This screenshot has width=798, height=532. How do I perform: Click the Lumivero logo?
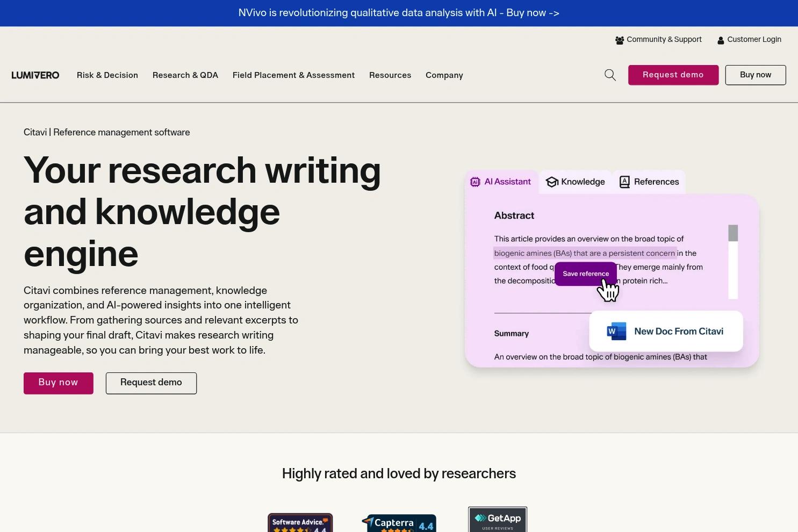tap(35, 75)
